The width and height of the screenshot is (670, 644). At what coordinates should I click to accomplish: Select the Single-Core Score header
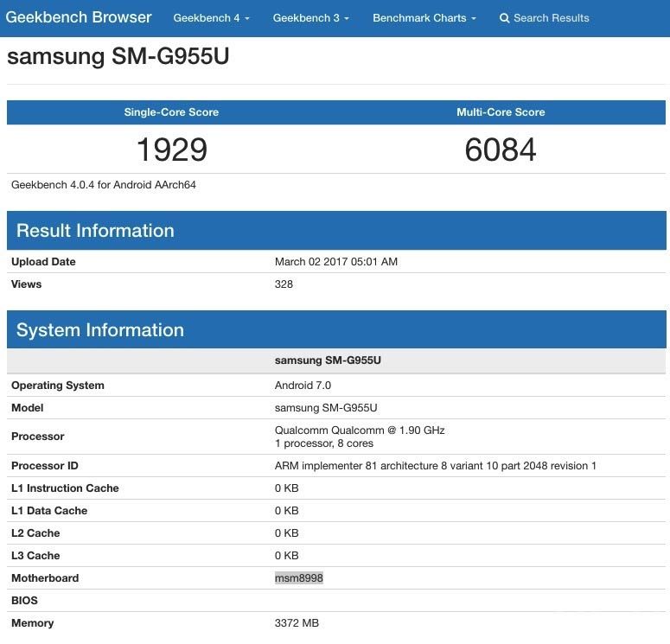[171, 112]
